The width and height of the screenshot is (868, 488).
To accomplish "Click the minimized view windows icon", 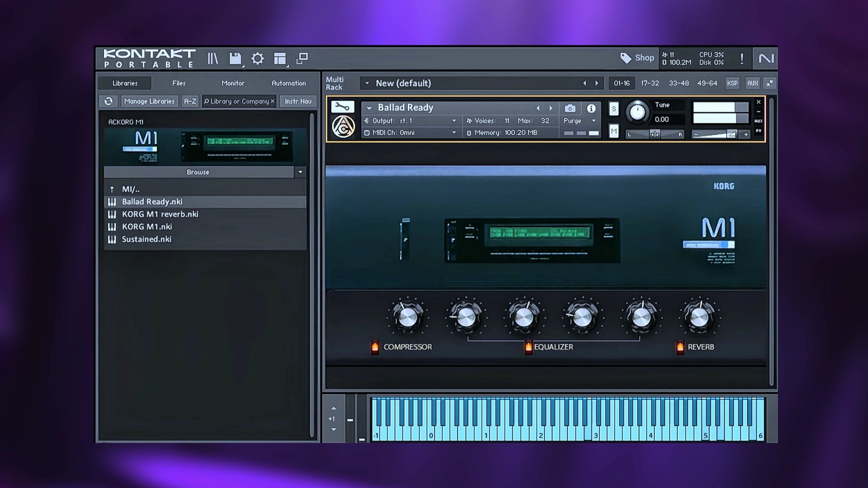I will pos(302,58).
